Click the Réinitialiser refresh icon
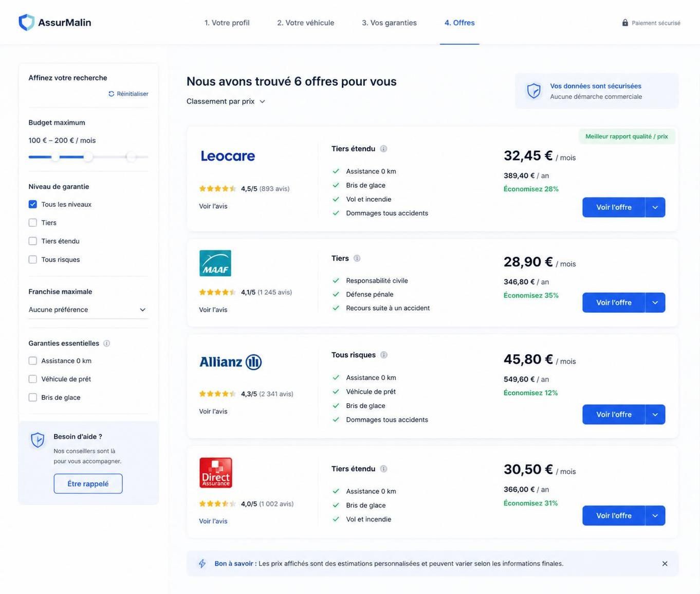 click(x=111, y=94)
